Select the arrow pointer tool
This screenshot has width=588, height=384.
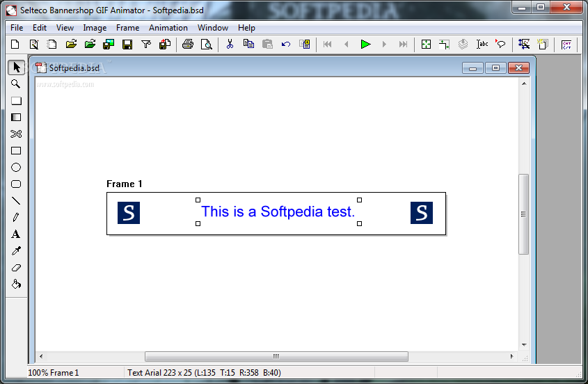point(16,67)
